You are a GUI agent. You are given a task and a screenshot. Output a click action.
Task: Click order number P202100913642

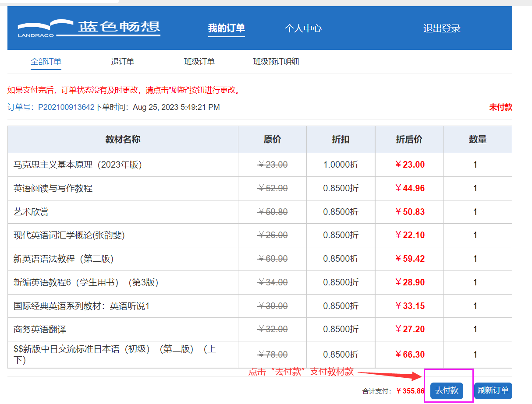pyautogui.click(x=66, y=107)
